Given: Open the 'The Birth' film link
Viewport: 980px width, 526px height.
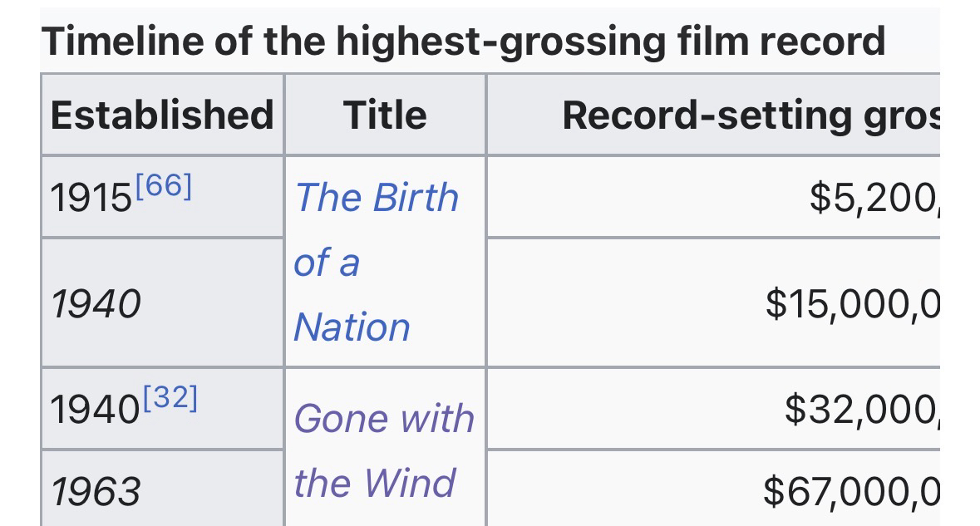Looking at the screenshot, I should [377, 198].
